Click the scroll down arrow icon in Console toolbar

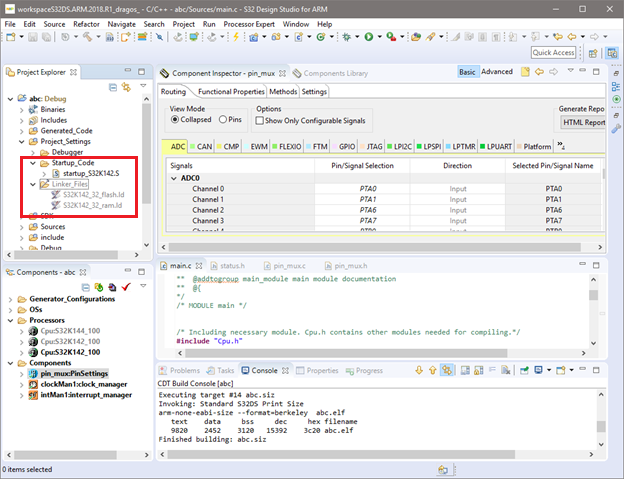click(419, 370)
